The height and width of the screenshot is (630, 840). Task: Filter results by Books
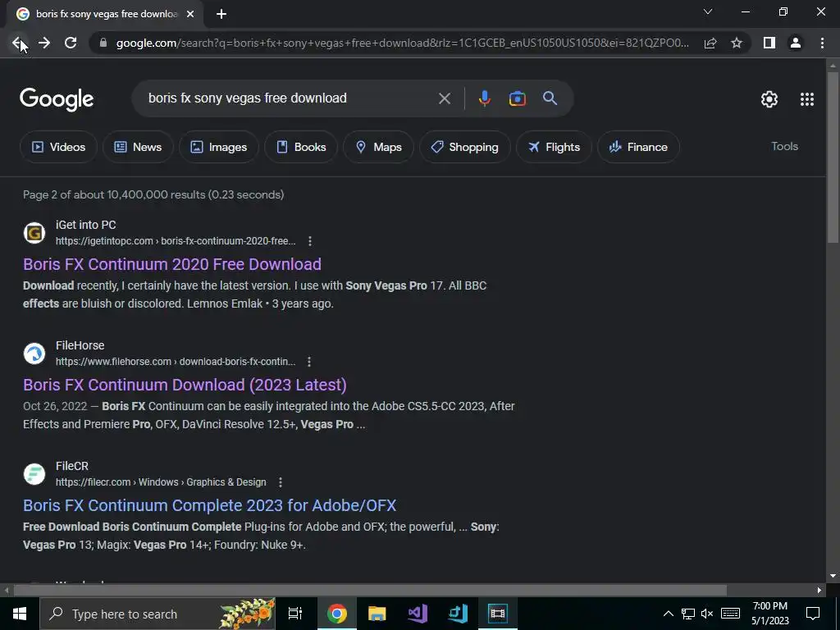tap(300, 147)
